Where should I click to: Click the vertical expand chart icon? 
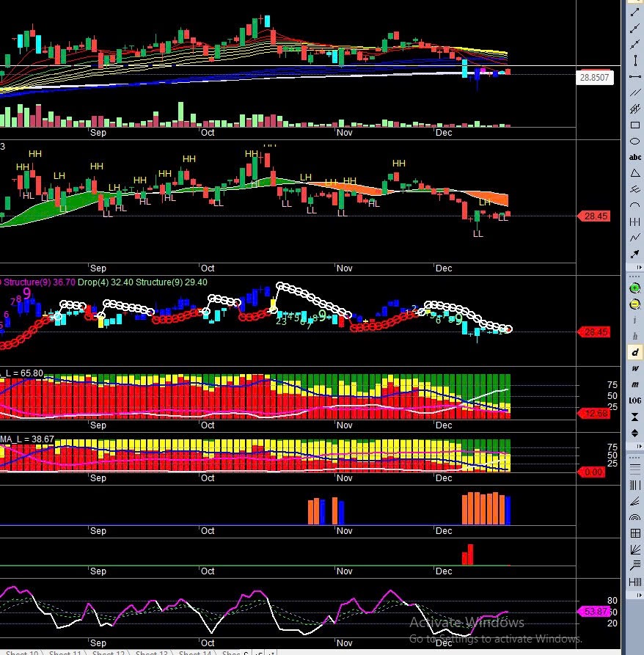pyautogui.click(x=634, y=433)
